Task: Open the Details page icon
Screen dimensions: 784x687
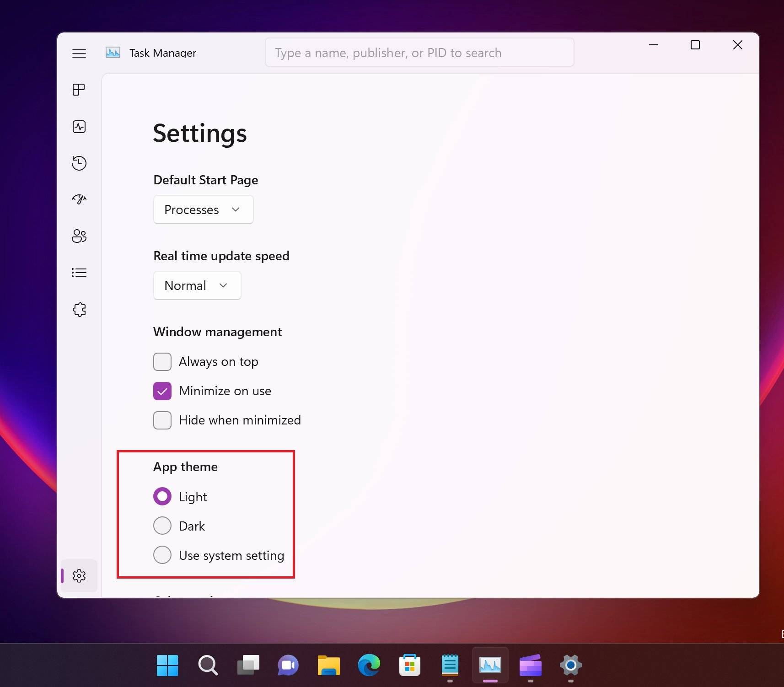Action: [79, 273]
